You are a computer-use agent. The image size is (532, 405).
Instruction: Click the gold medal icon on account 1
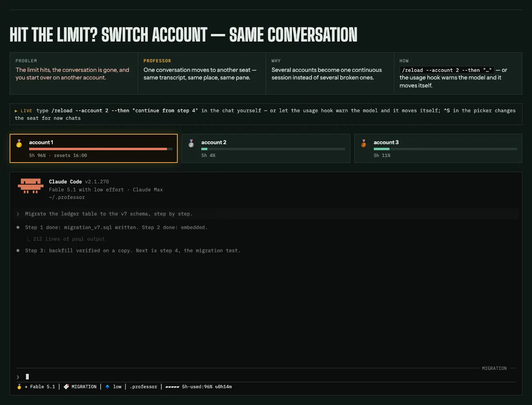(x=19, y=143)
